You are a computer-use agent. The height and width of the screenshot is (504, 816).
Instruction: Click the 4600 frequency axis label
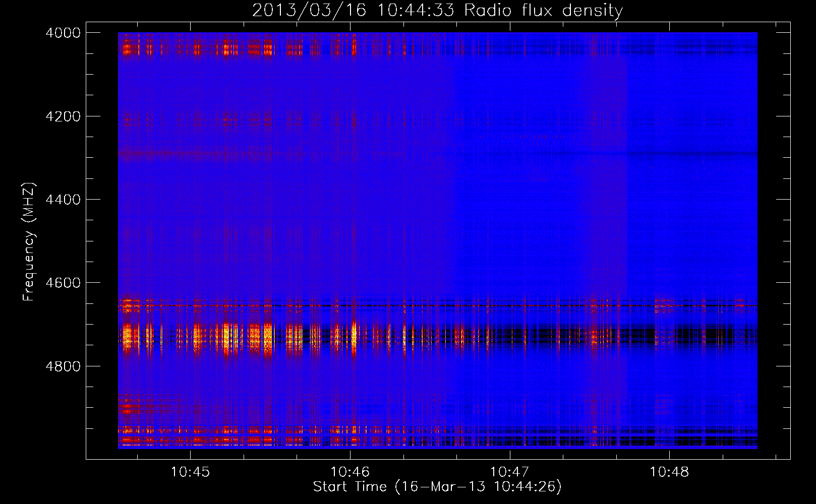point(63,283)
